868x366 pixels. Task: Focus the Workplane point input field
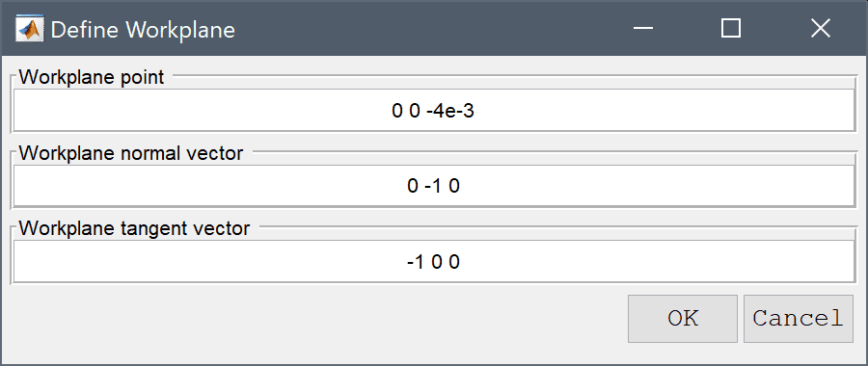pos(434,110)
